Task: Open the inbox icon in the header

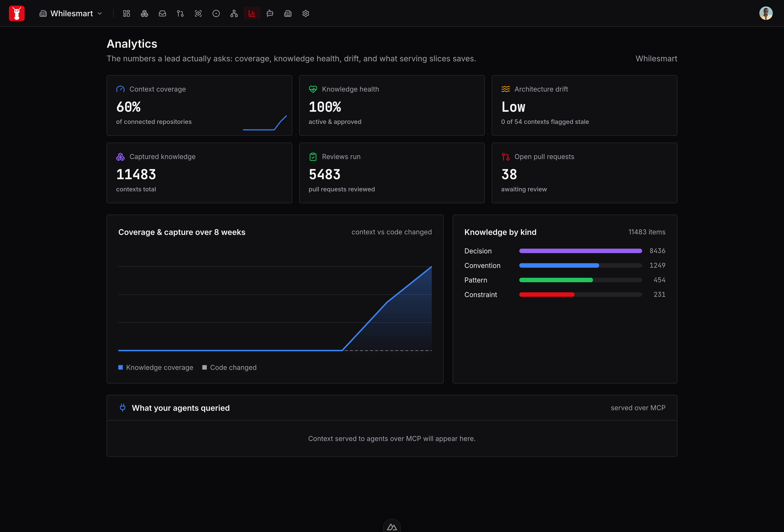Action: (162, 13)
